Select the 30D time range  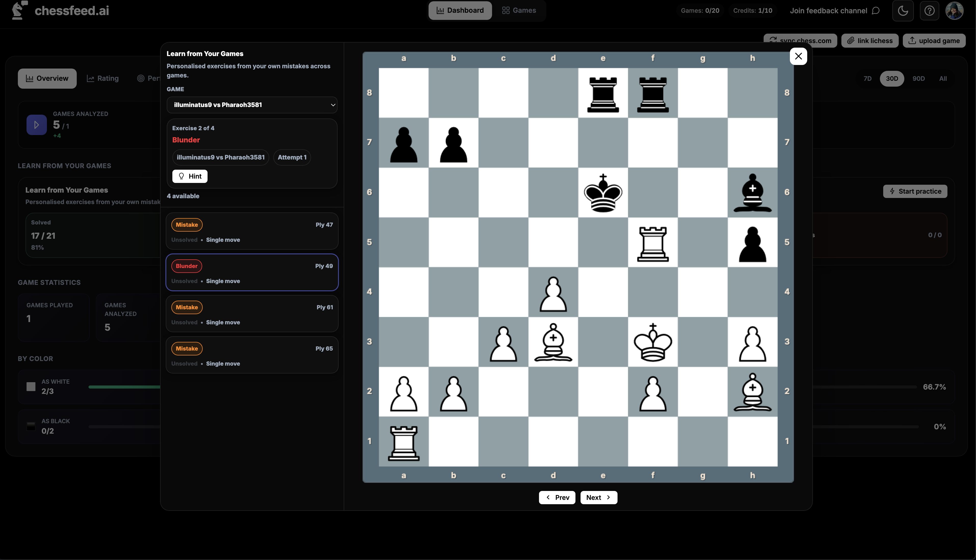pos(892,78)
